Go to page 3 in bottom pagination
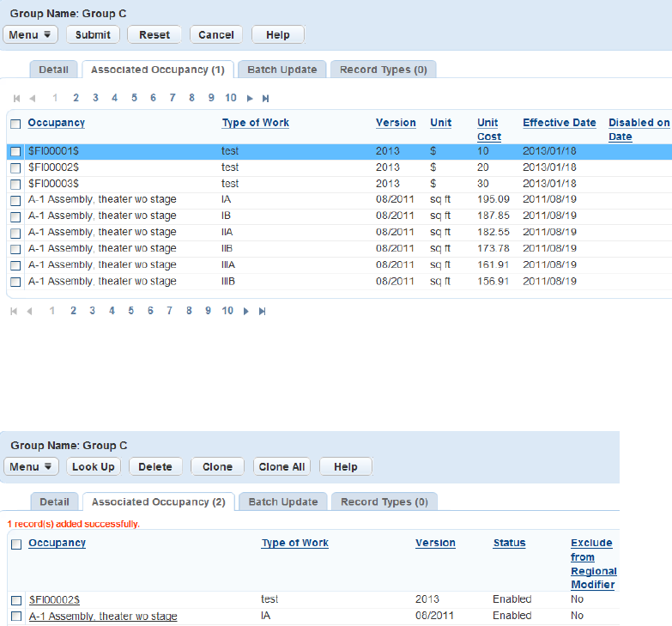The width and height of the screenshot is (672, 626). point(92,311)
